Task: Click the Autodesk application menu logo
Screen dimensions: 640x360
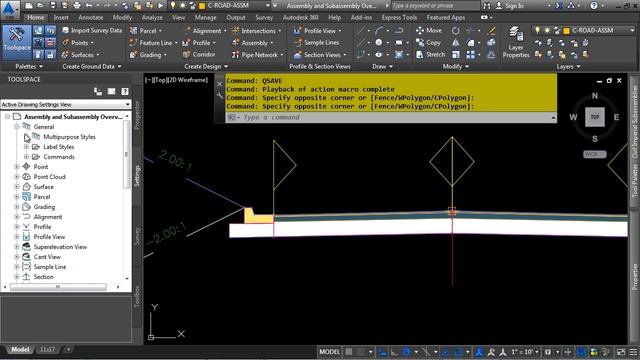Action: pyautogui.click(x=9, y=9)
